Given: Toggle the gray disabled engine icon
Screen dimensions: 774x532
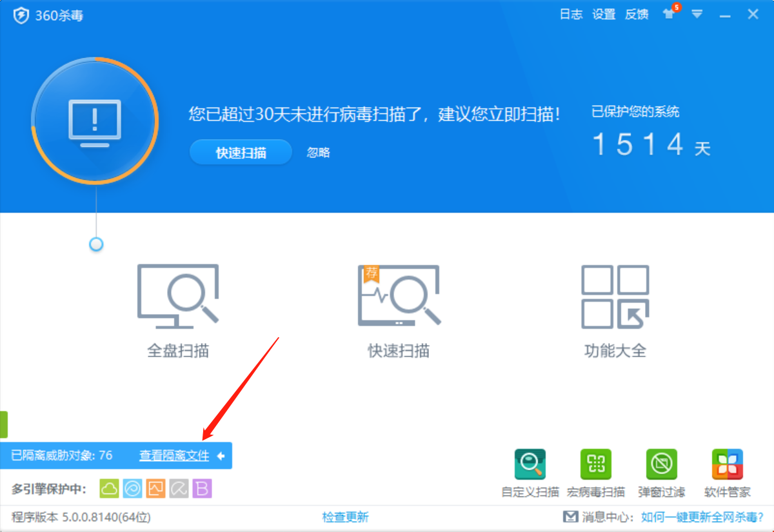Looking at the screenshot, I should coord(179,489).
